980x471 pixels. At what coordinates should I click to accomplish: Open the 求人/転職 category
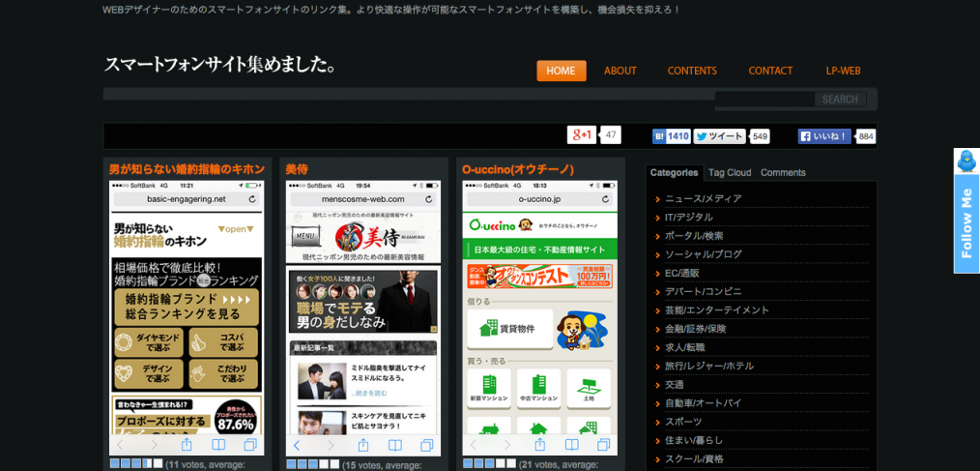pos(687,347)
